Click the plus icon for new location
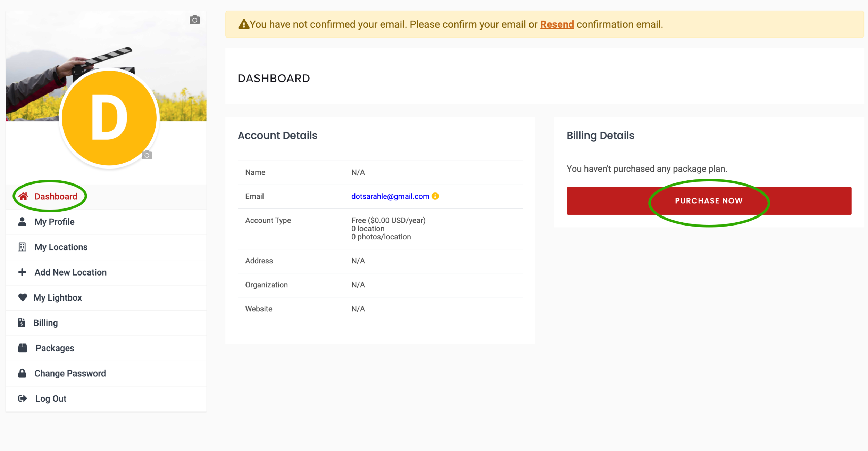This screenshot has width=868, height=451. (x=22, y=272)
